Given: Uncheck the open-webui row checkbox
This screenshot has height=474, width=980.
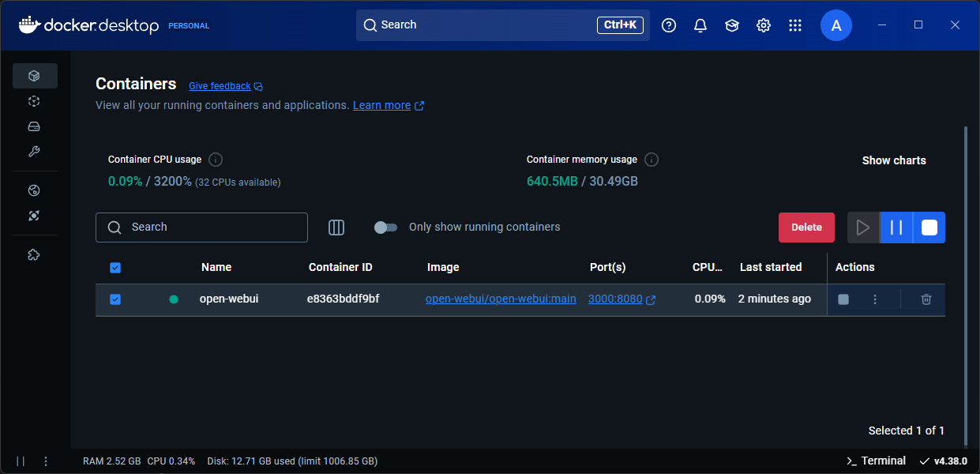Looking at the screenshot, I should point(115,299).
